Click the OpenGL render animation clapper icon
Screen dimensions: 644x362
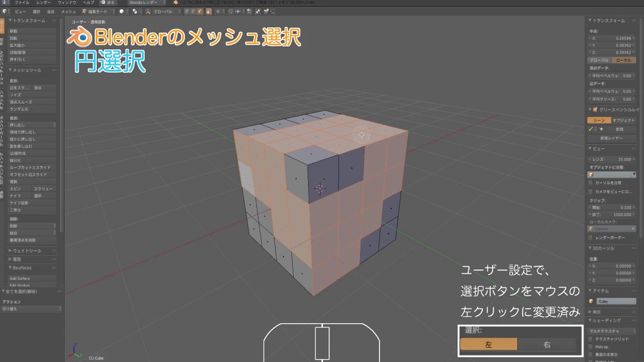(272, 11)
